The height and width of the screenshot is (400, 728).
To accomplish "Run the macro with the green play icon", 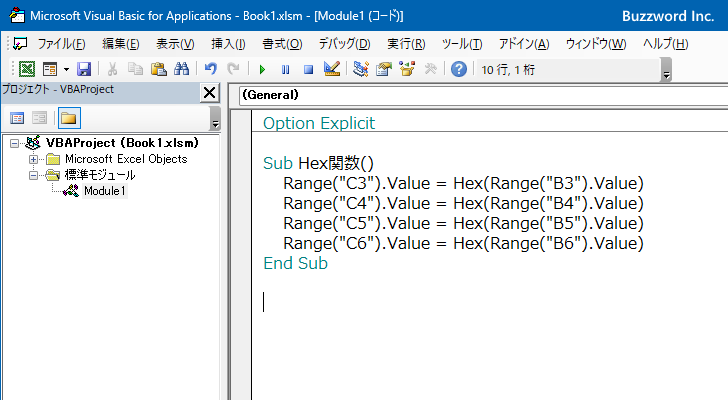I will point(262,70).
